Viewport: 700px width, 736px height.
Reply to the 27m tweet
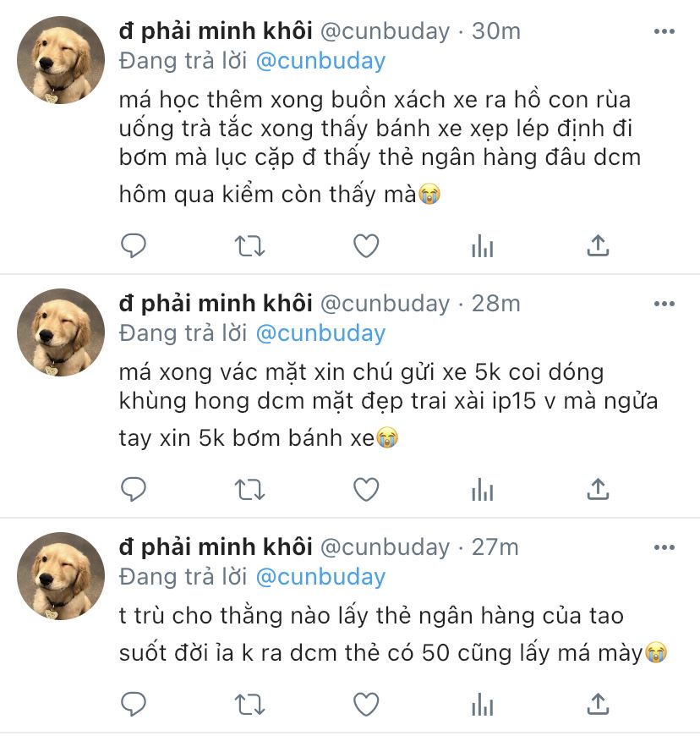pyautogui.click(x=134, y=704)
